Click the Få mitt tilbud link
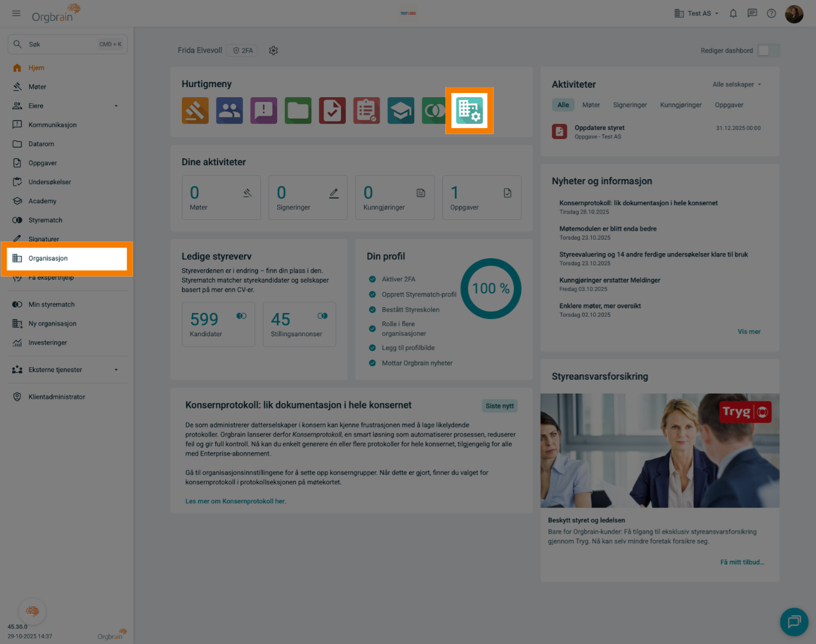The width and height of the screenshot is (816, 644). click(x=742, y=562)
